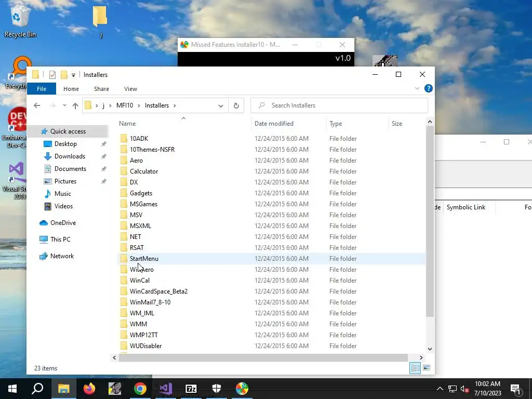532x399 pixels.
Task: Select the DX folder icon
Action: tap(124, 182)
